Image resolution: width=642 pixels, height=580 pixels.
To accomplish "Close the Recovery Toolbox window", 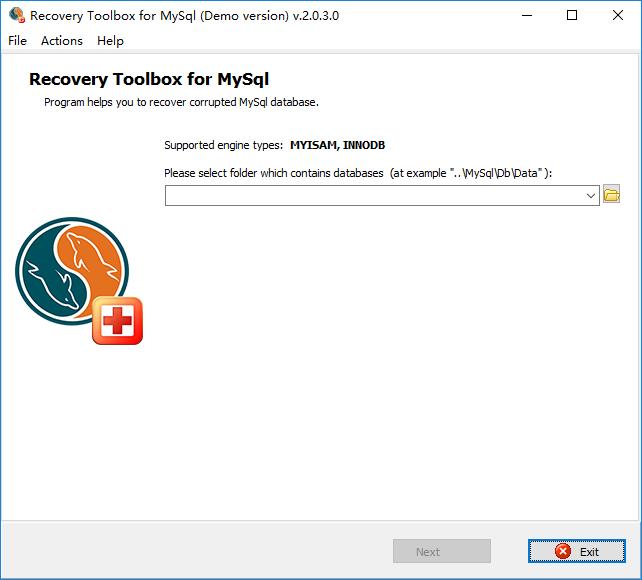I will click(x=618, y=16).
